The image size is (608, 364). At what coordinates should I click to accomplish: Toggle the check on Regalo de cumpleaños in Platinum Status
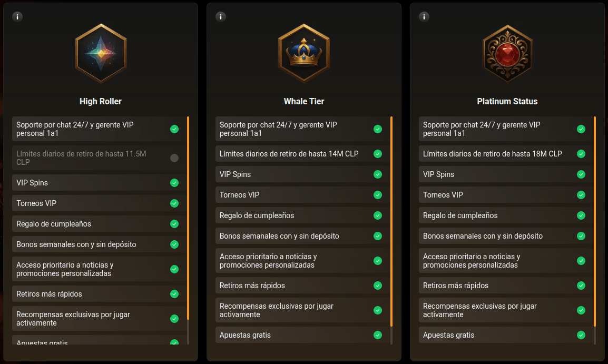click(x=581, y=215)
